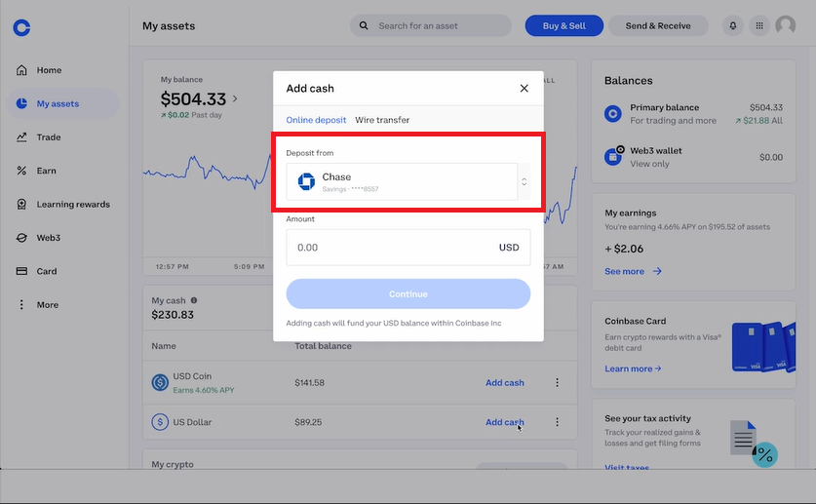Viewport: 816px width, 504px height.
Task: Click the Earn percent icon
Action: [21, 171]
